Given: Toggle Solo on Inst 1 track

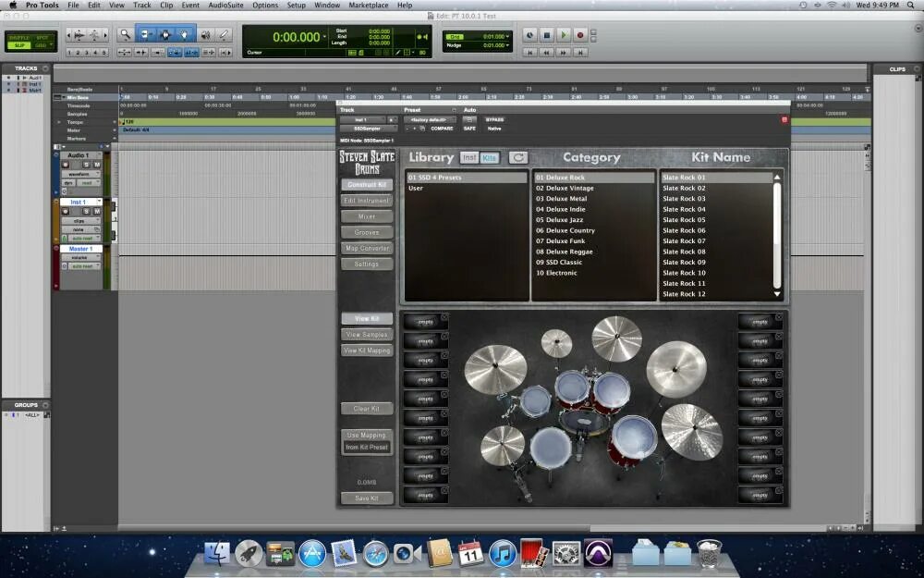Looking at the screenshot, I should [x=86, y=211].
